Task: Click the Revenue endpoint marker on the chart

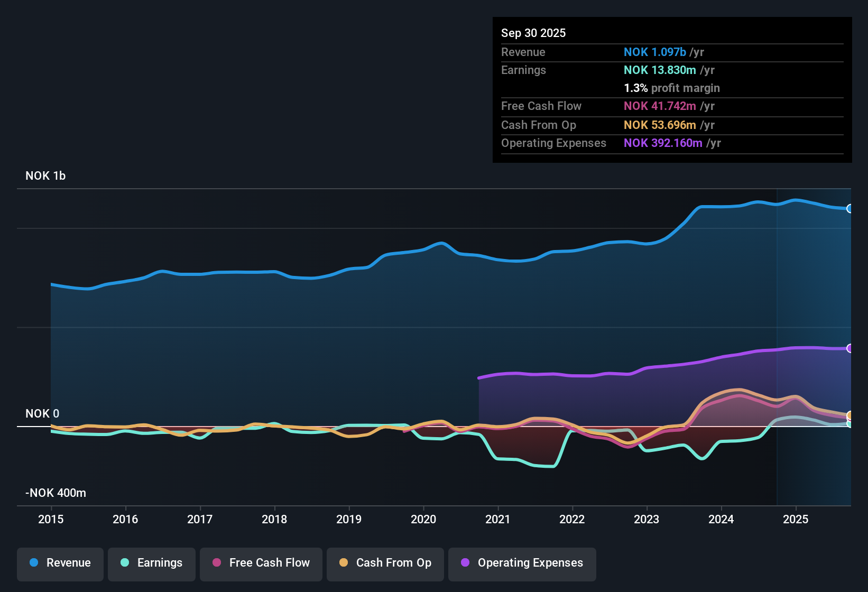Action: coord(849,208)
